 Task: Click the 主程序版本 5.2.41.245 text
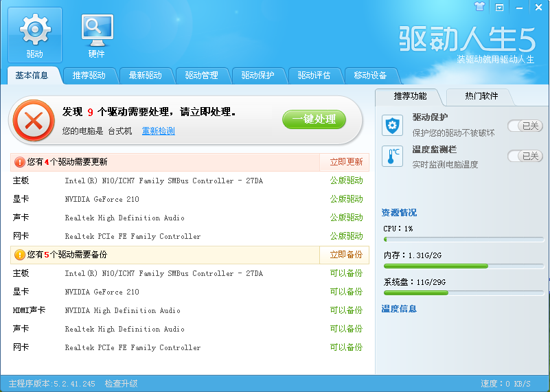pyautogui.click(x=52, y=384)
